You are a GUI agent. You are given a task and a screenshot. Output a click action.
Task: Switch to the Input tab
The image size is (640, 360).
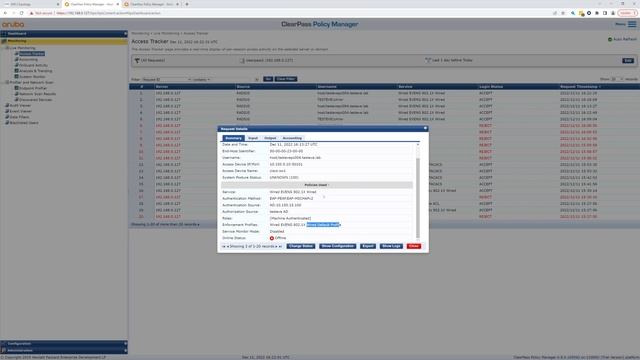click(253, 138)
